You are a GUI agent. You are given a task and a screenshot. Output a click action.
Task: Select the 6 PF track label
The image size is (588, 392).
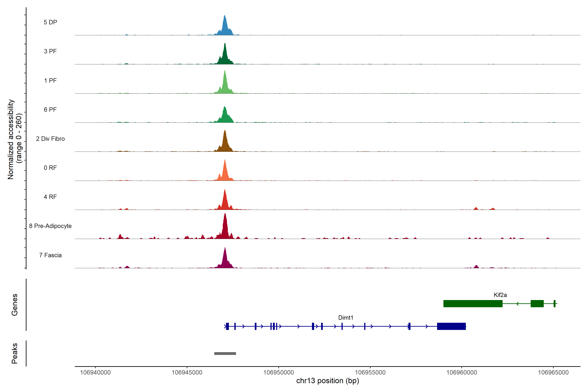pyautogui.click(x=50, y=109)
